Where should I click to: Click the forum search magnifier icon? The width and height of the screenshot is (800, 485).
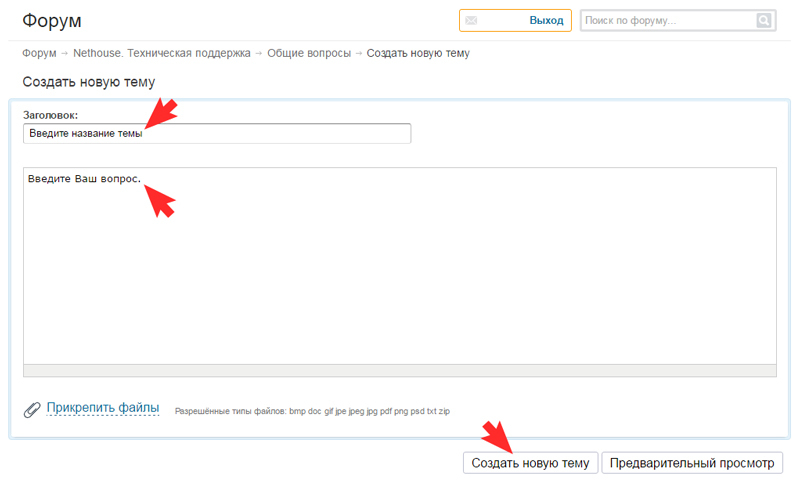click(x=764, y=20)
